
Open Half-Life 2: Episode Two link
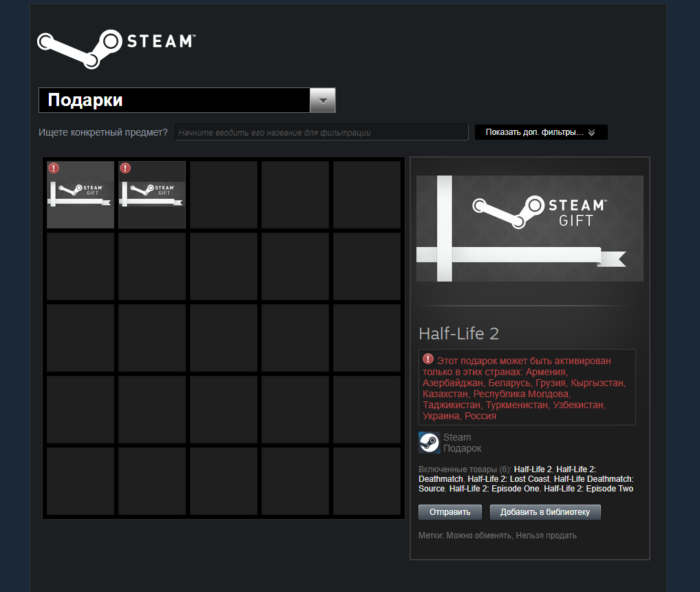click(588, 489)
